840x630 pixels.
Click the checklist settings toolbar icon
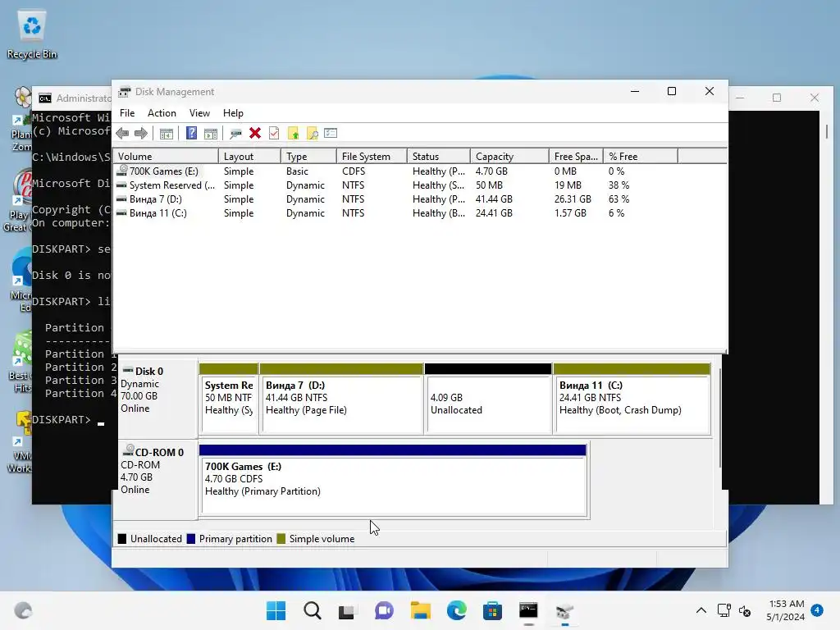pos(331,133)
